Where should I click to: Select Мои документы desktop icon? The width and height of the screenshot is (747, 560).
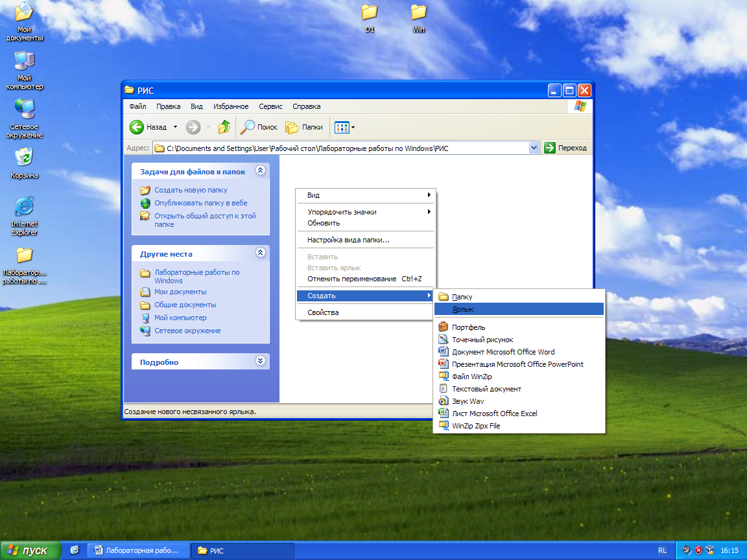[24, 21]
